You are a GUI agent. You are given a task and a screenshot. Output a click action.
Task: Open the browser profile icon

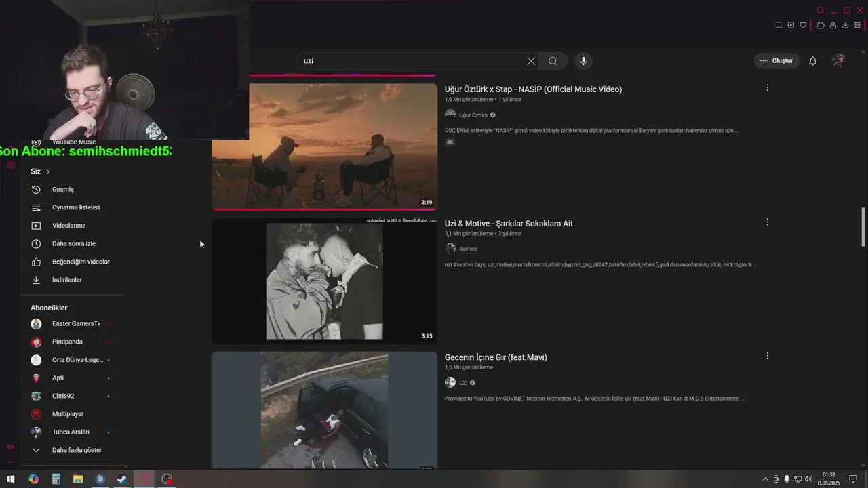[833, 25]
